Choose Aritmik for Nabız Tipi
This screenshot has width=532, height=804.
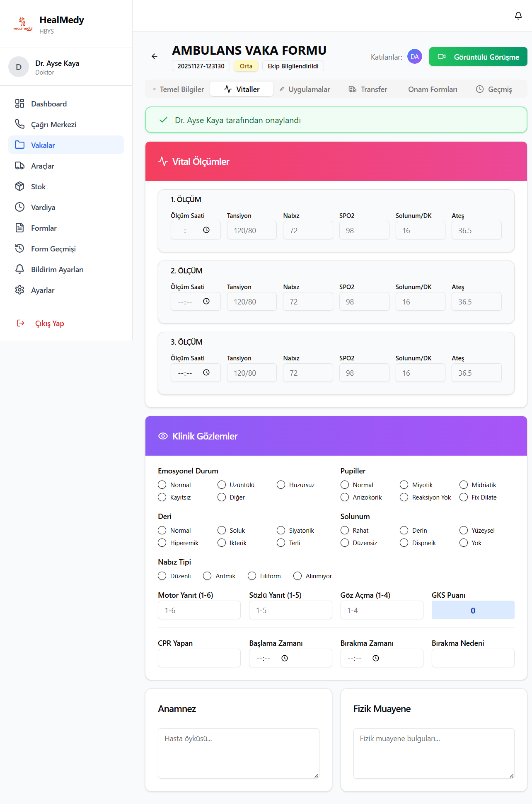coord(208,576)
